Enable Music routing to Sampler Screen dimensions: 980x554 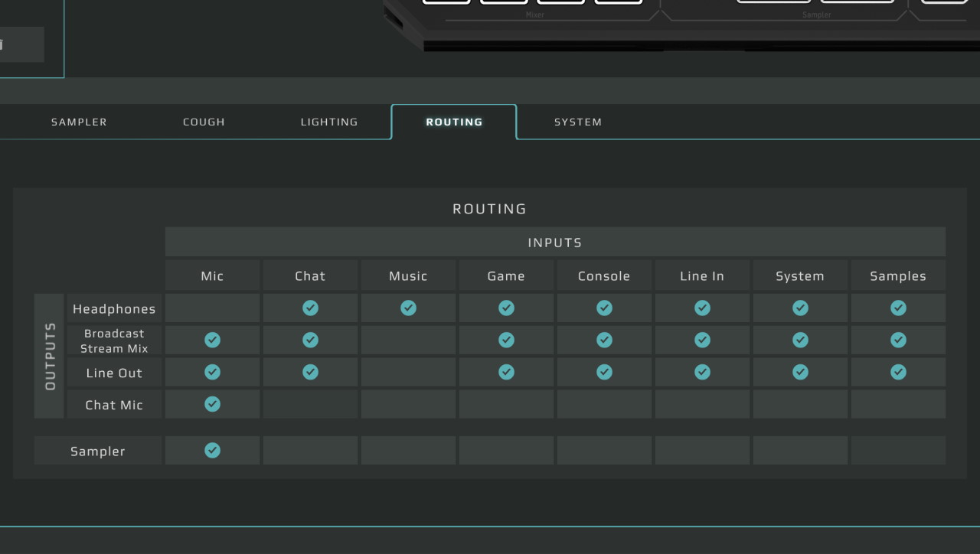[x=408, y=451]
